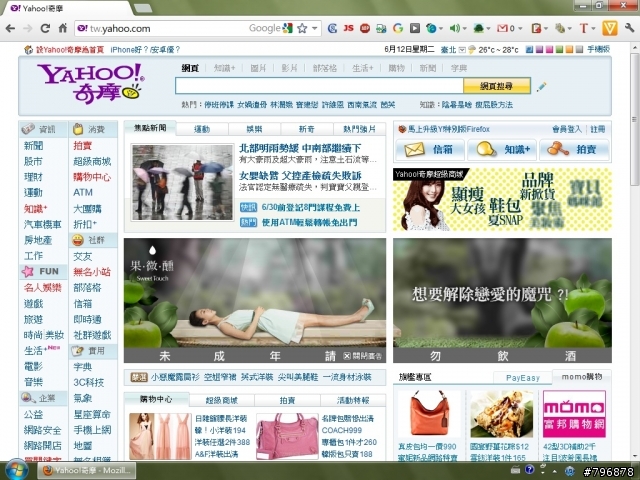640x480 pixels.
Task: Click the tags extension icon
Action: tap(560, 28)
